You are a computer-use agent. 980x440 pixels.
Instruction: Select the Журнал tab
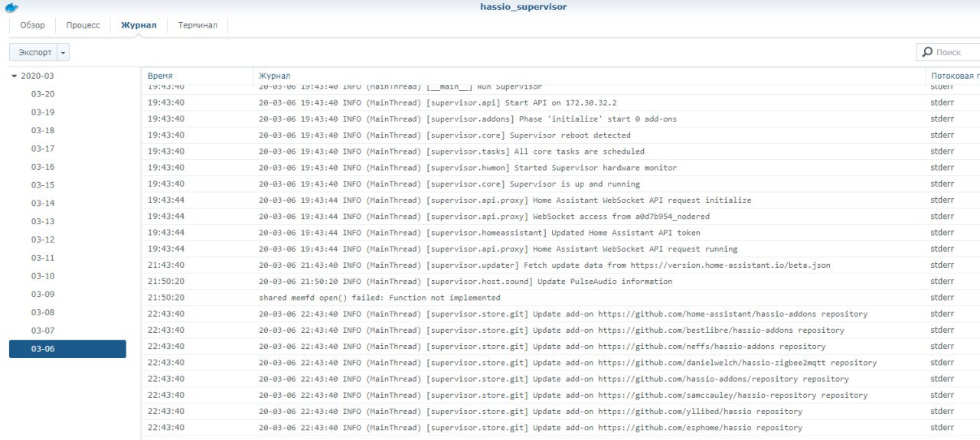139,25
